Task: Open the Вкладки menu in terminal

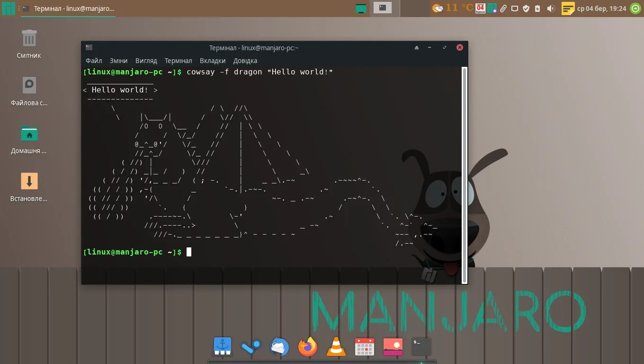Action: click(x=212, y=61)
